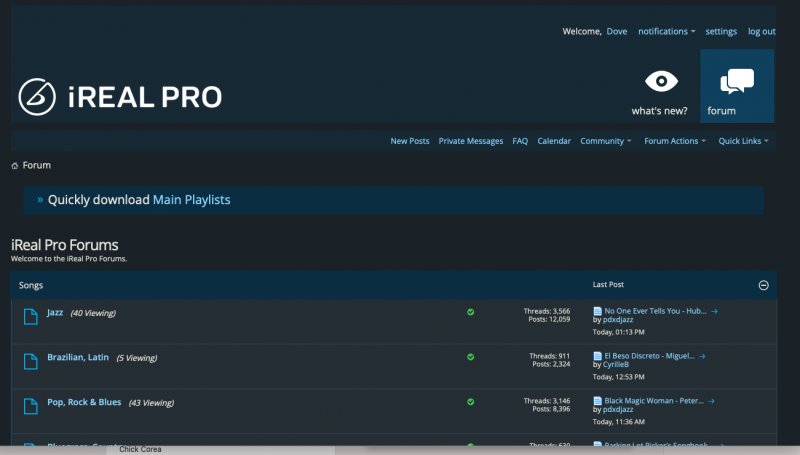This screenshot has width=800, height=455.
Task: Click post icon beside El Beso Discreto
Action: (x=597, y=356)
